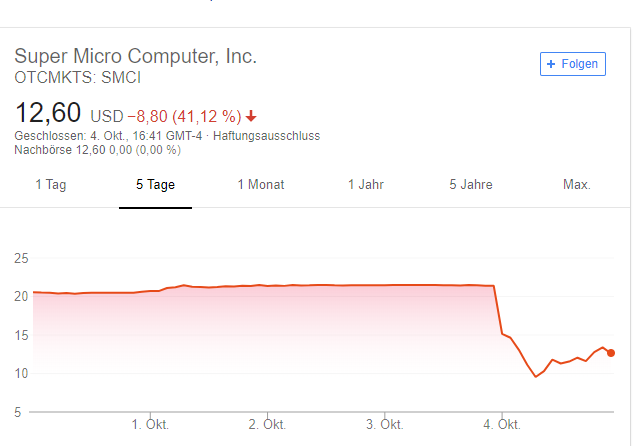This screenshot has width=639, height=446.
Task: Click the 2. Okt. axis label
Action: click(267, 425)
